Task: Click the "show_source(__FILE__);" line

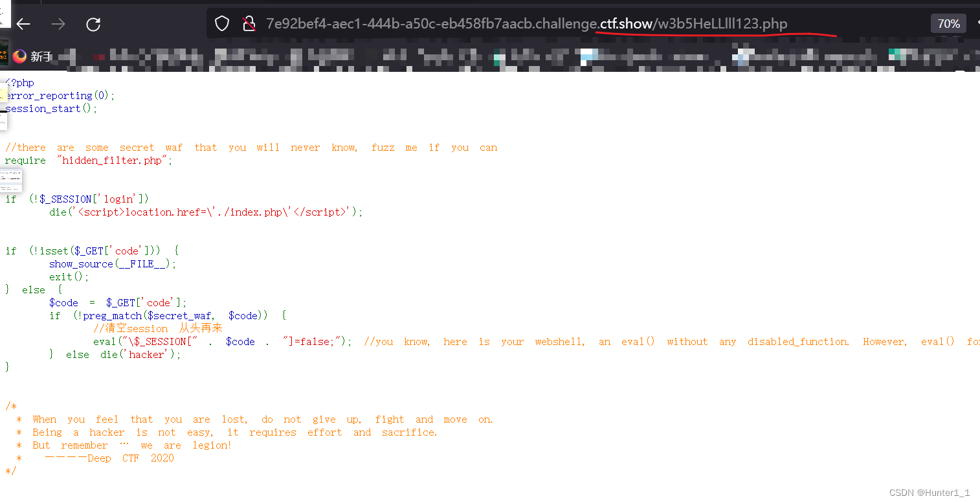Action: click(113, 264)
